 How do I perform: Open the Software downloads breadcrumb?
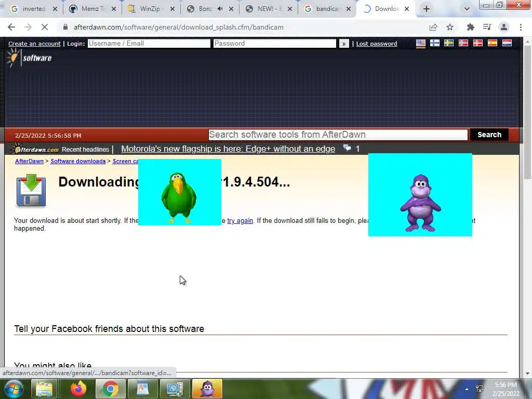pos(78,161)
